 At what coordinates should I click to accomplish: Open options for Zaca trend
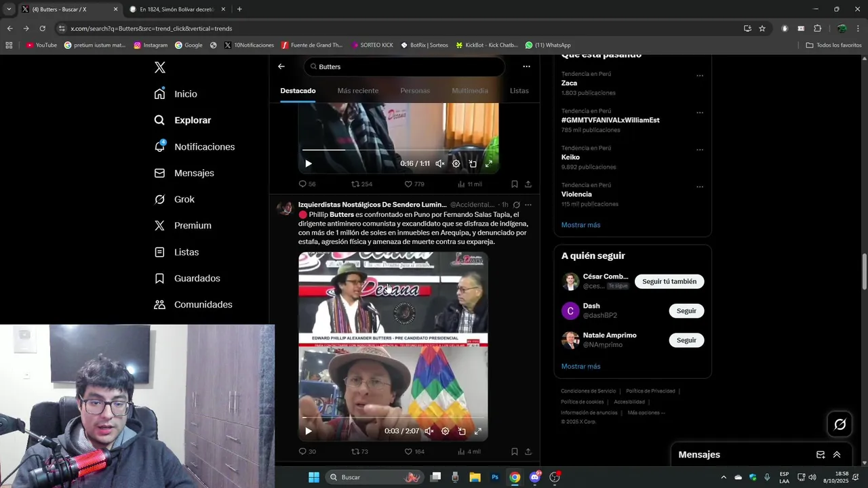click(700, 76)
